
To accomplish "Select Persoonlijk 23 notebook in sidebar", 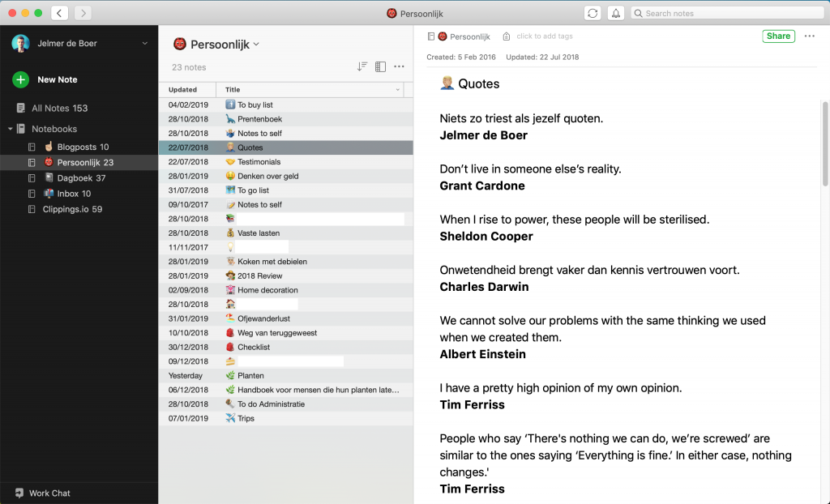I will (79, 163).
